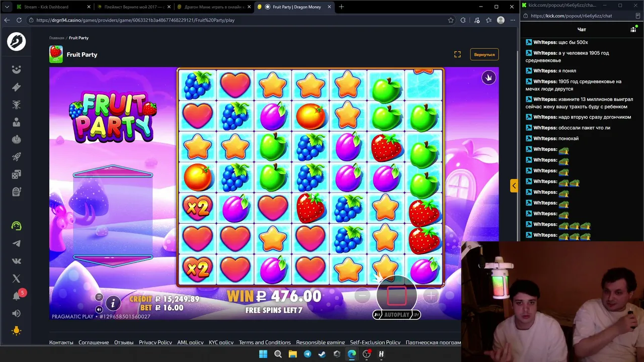Open the VK link in the sidebar
The width and height of the screenshot is (644, 362).
16,261
